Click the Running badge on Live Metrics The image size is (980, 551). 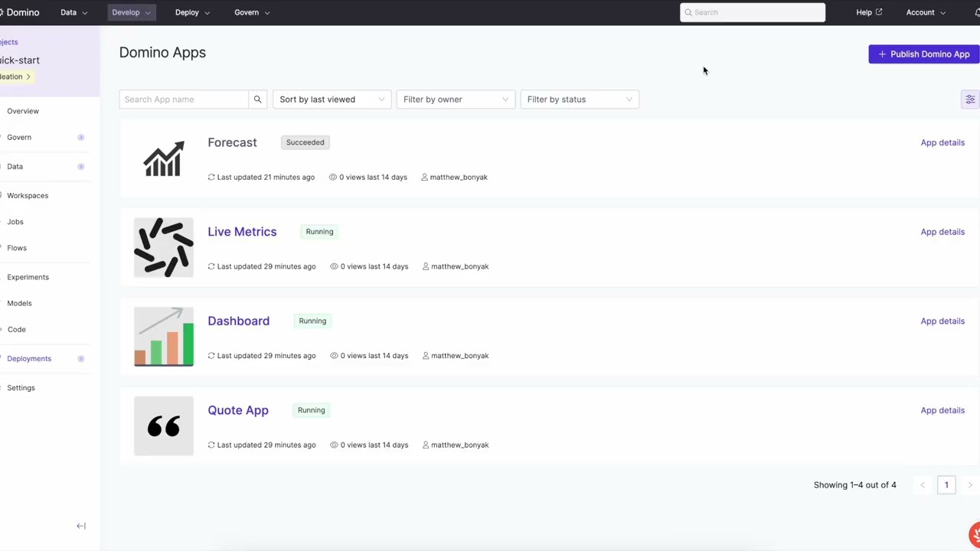click(319, 232)
